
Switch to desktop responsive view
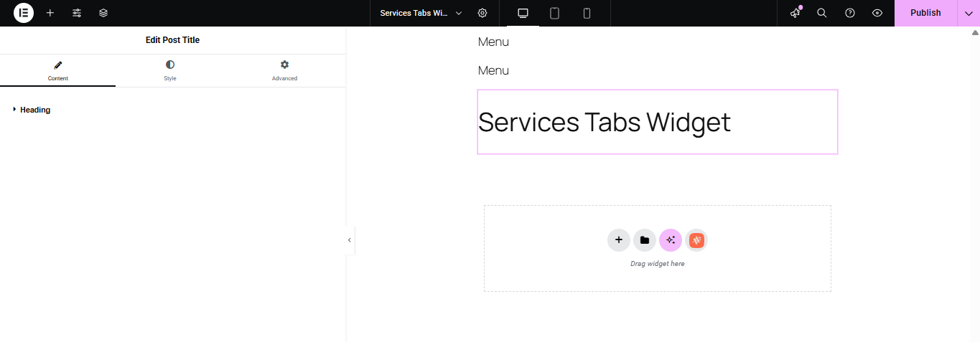coord(523,13)
